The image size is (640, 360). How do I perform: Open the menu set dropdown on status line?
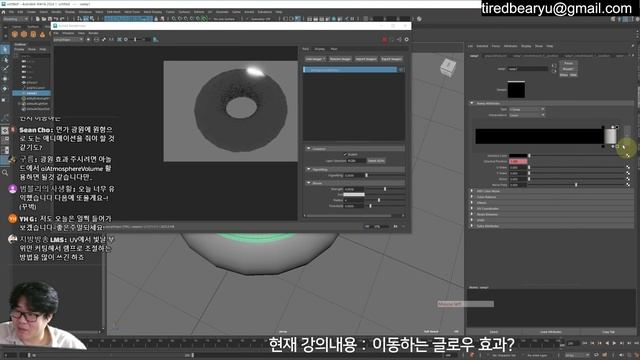pos(15,19)
